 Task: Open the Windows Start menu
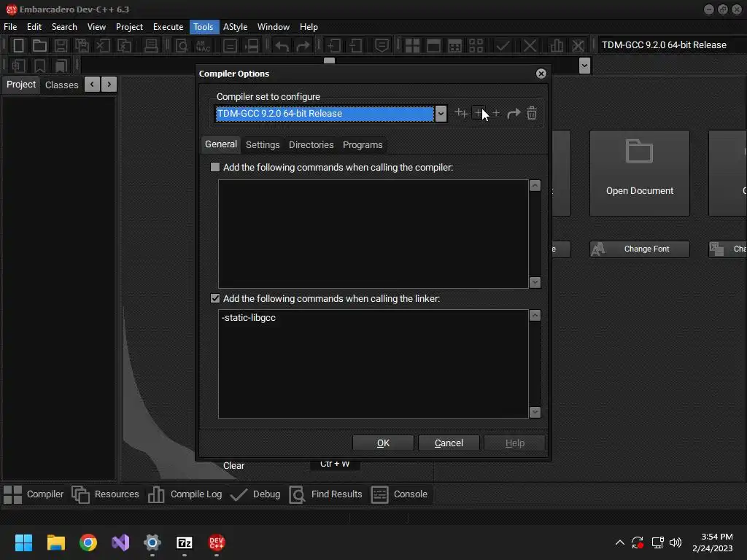[x=23, y=542]
